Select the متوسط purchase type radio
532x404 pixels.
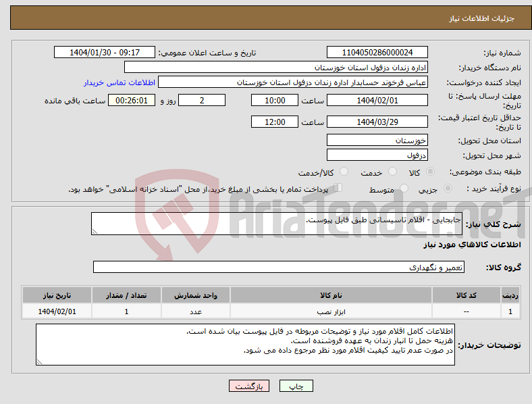tap(404, 188)
